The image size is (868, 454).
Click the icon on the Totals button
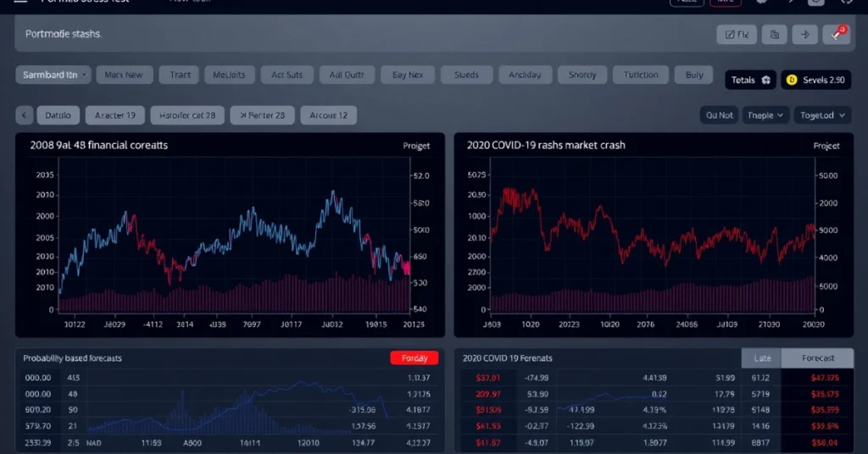766,80
